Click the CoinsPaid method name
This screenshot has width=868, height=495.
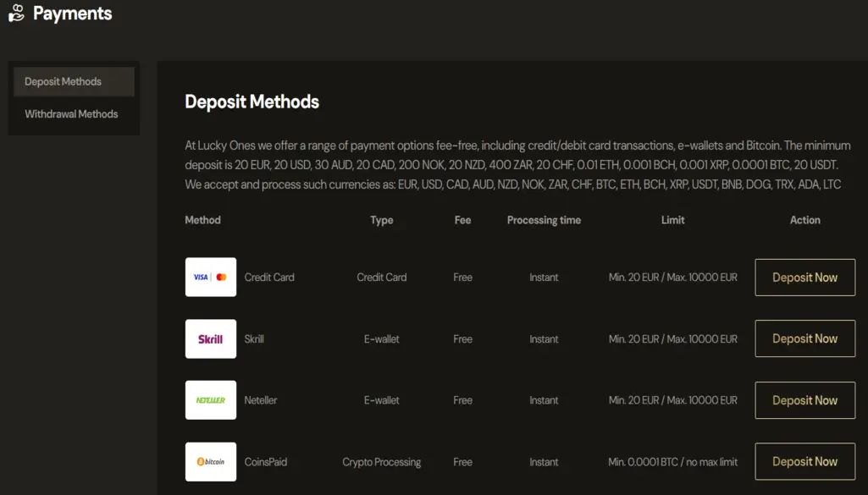266,462
